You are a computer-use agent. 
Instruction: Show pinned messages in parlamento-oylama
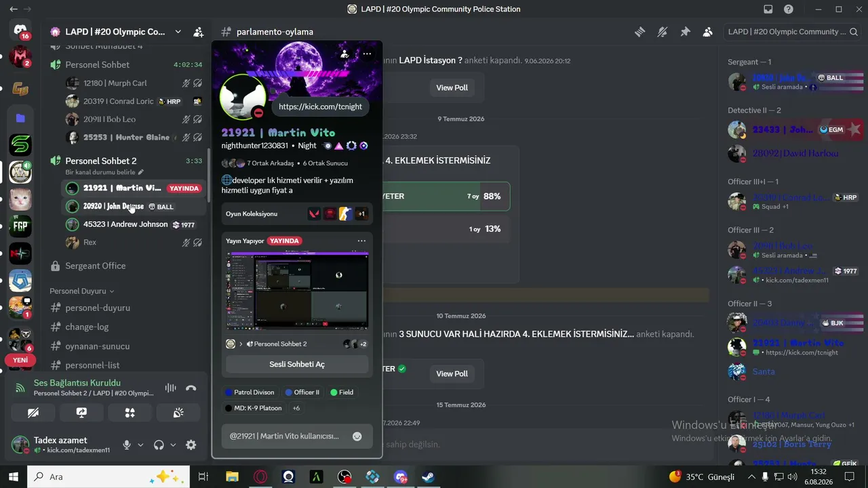click(x=685, y=32)
